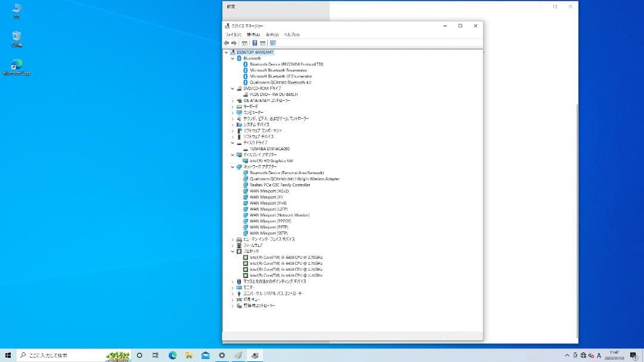Expand the モニター category
644x362 pixels.
233,287
